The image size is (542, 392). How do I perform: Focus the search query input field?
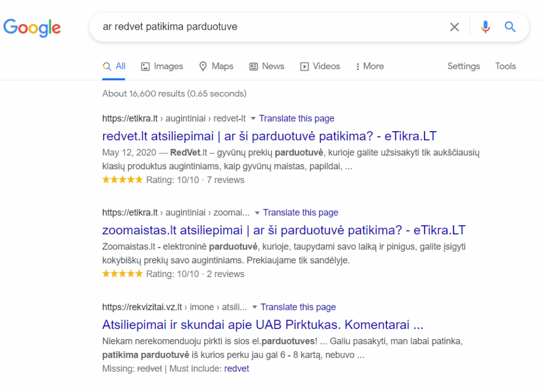coord(265,27)
